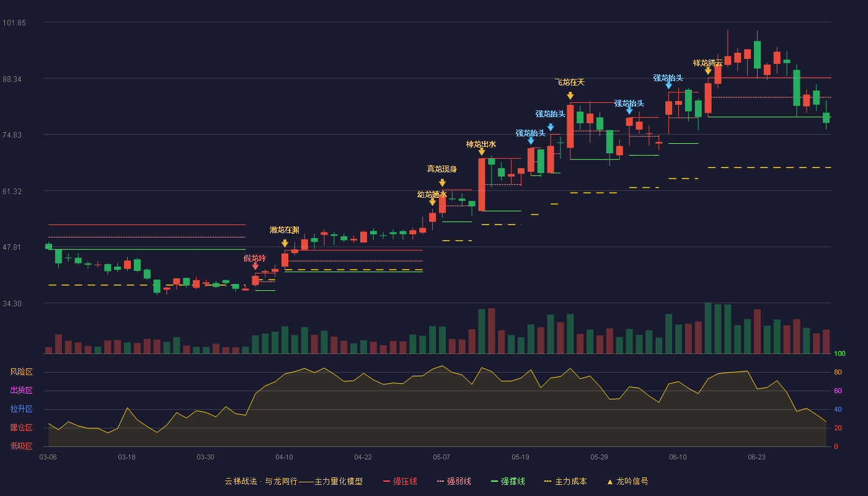Click the tall red candle below 神龙出水 arrow
The image size is (868, 496).
pyautogui.click(x=482, y=185)
